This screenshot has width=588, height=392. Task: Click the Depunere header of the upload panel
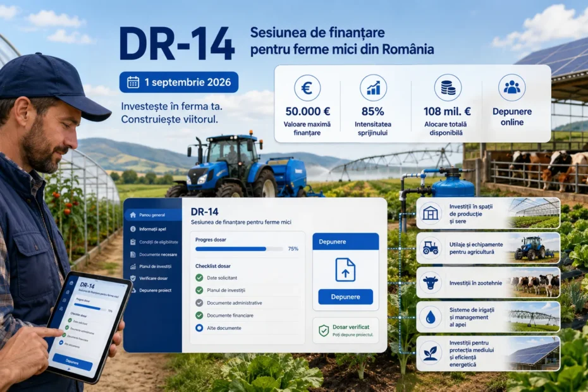pos(345,242)
